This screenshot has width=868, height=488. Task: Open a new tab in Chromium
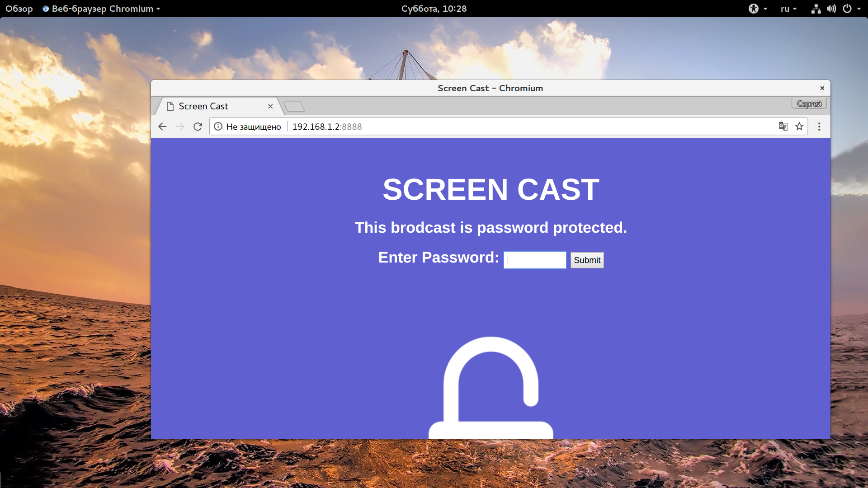(294, 107)
